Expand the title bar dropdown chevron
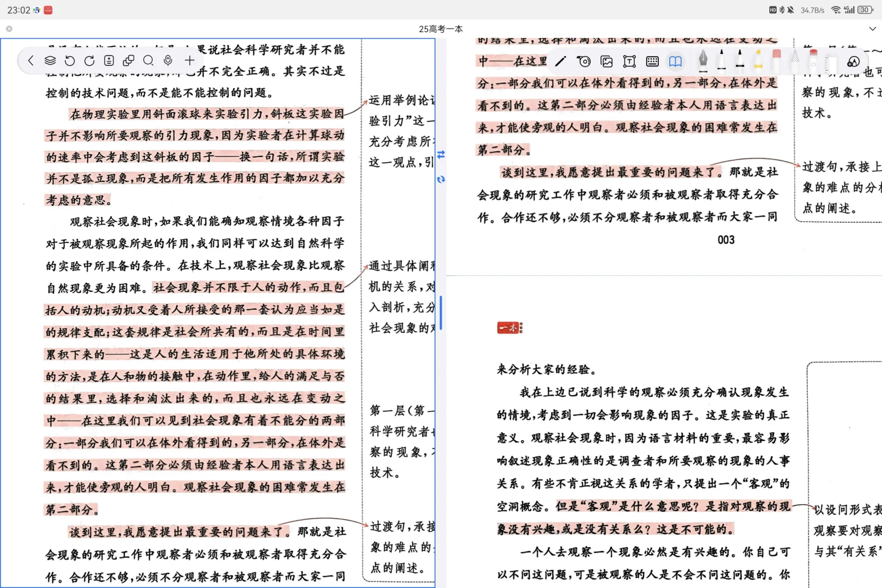 (872, 29)
